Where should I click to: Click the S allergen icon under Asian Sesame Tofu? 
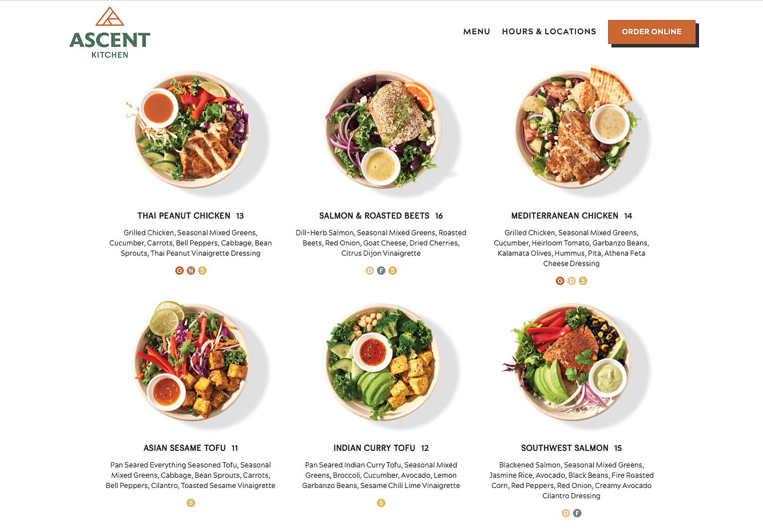point(191,503)
